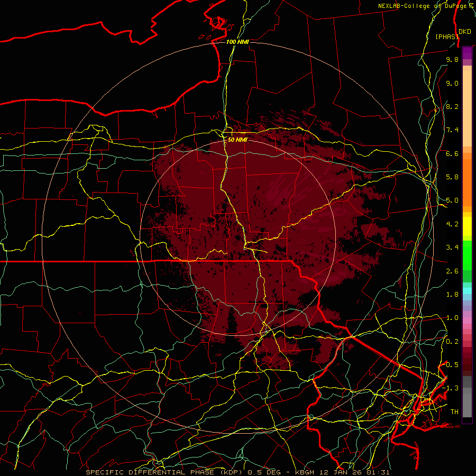Click the "TH" threshold label on the legend
Image resolution: width=476 pixels, height=476 pixels.
pyautogui.click(x=454, y=412)
